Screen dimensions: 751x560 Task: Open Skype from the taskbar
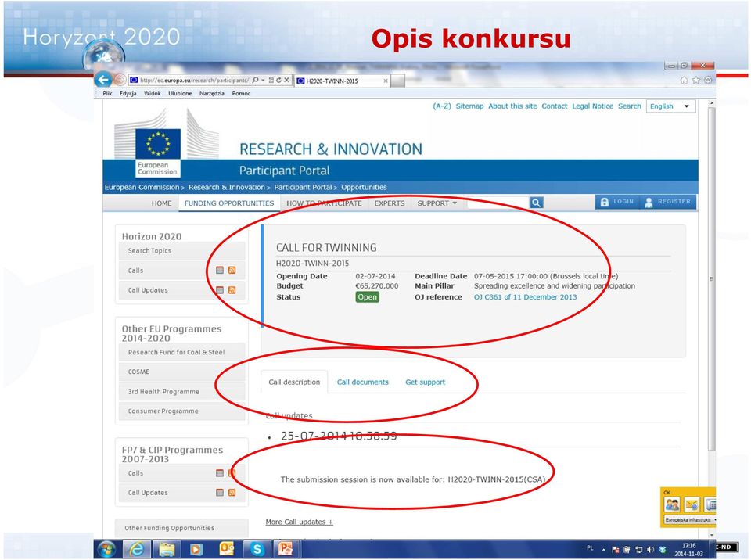[257, 549]
